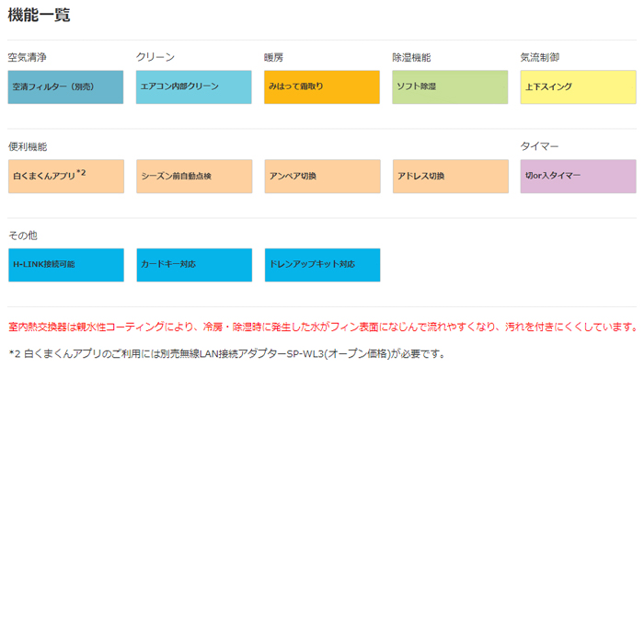This screenshot has height=644, width=644.
Task: Click the 機能一覧 page heading
Action: click(x=39, y=16)
